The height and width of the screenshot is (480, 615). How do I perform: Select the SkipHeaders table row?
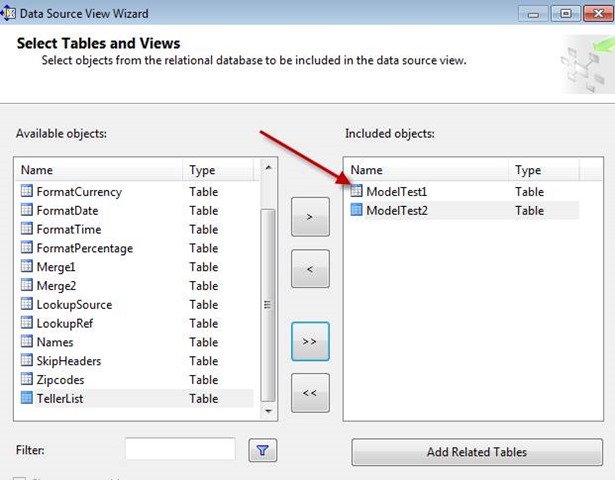coord(68,361)
